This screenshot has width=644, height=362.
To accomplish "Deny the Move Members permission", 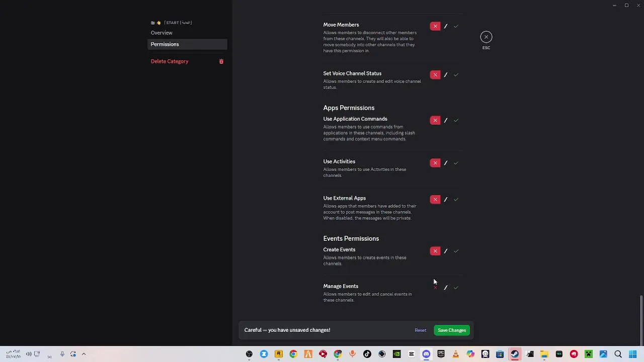I will [x=435, y=26].
